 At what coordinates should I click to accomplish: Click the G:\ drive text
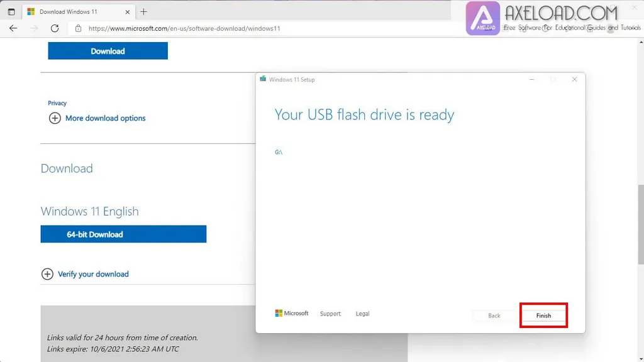tap(279, 152)
